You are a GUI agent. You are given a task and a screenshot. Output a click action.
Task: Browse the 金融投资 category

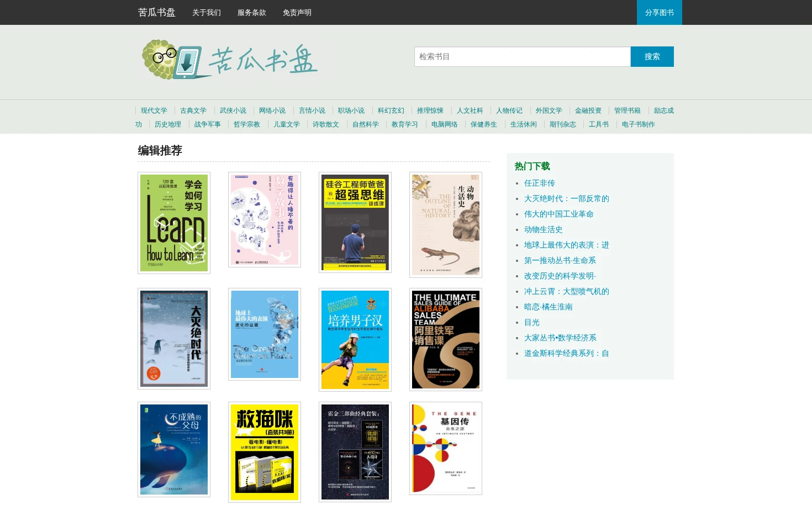tap(588, 111)
